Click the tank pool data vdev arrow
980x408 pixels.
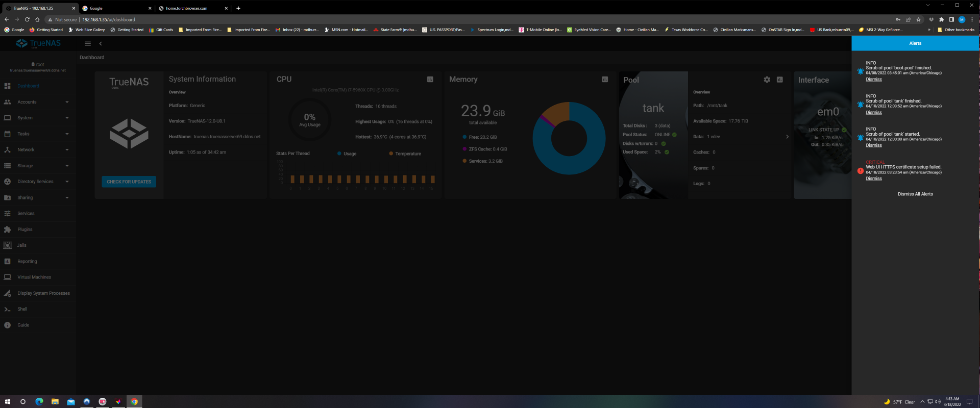coord(787,137)
